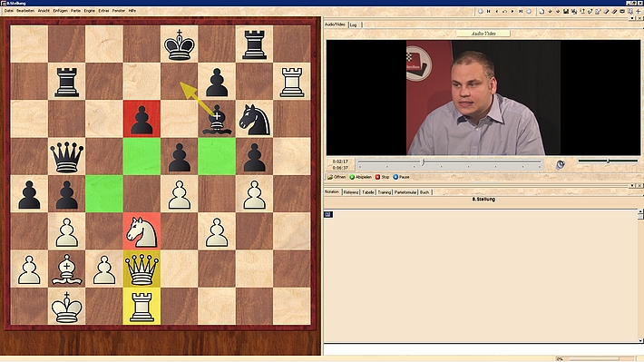Open the Einfügen menu
This screenshot has height=362, width=644.
coord(61,11)
